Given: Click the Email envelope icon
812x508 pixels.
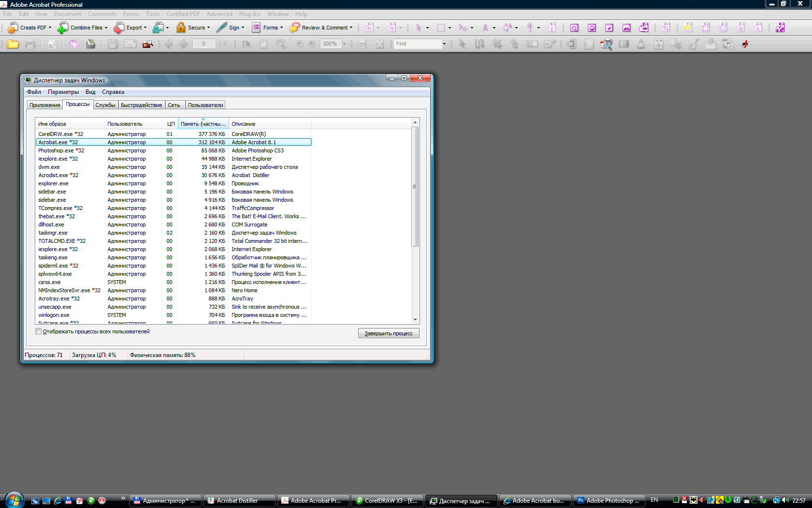Looking at the screenshot, I should pos(130,44).
